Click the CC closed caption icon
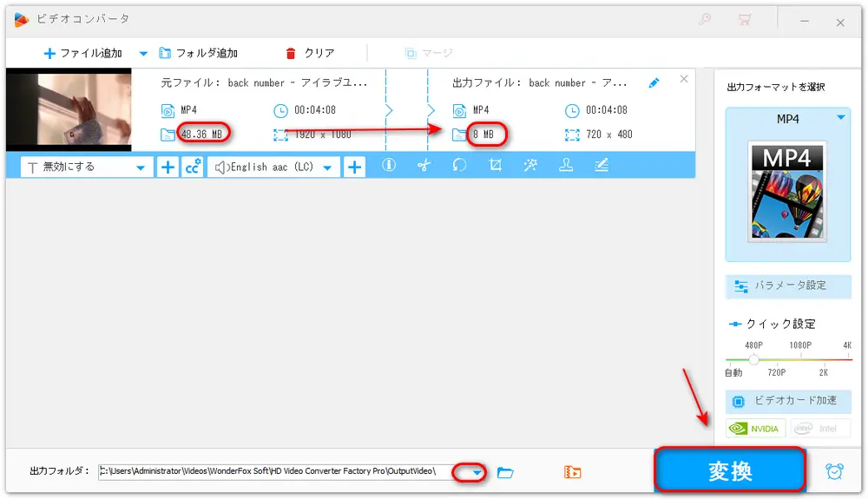 click(192, 167)
